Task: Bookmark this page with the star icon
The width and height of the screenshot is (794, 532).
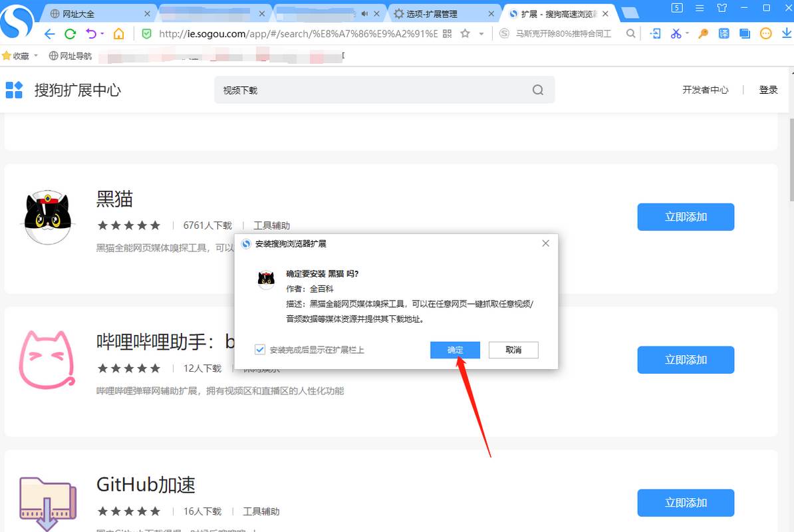Action: click(x=465, y=34)
